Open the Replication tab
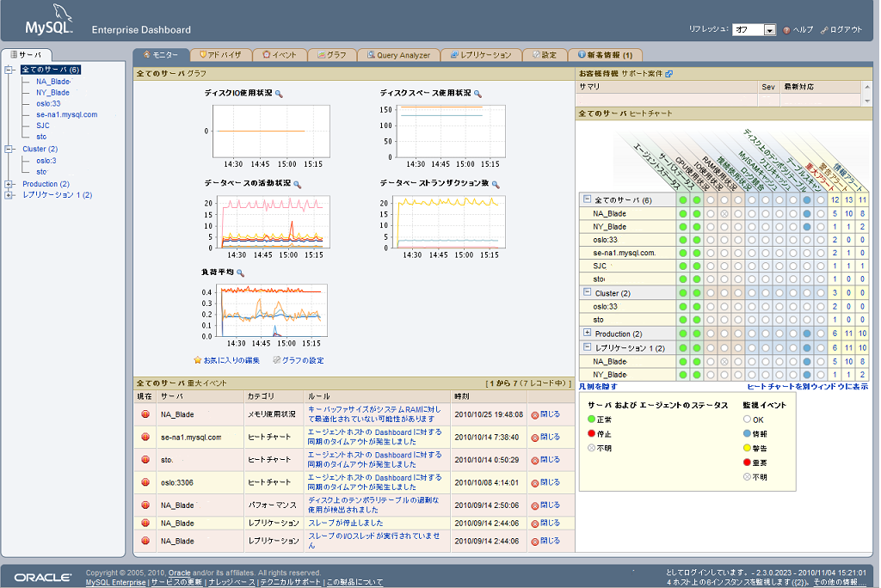881x588 pixels. (x=481, y=55)
